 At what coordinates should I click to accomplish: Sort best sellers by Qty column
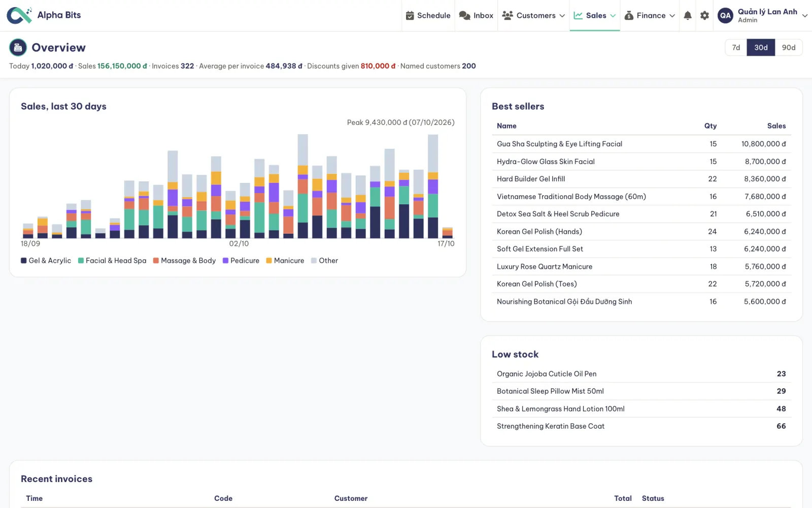click(x=710, y=126)
